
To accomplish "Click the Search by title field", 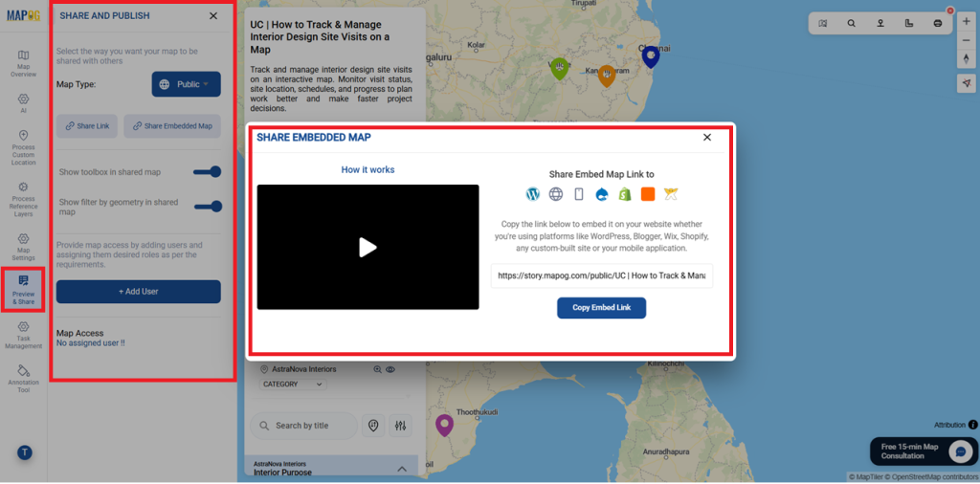I will click(303, 426).
